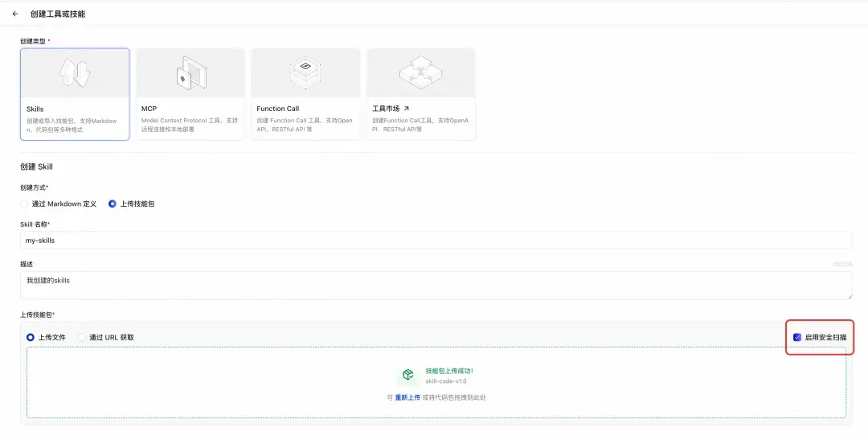The width and height of the screenshot is (868, 436).
Task: Toggle the 启用安全扫描 checkbox
Action: pos(797,337)
